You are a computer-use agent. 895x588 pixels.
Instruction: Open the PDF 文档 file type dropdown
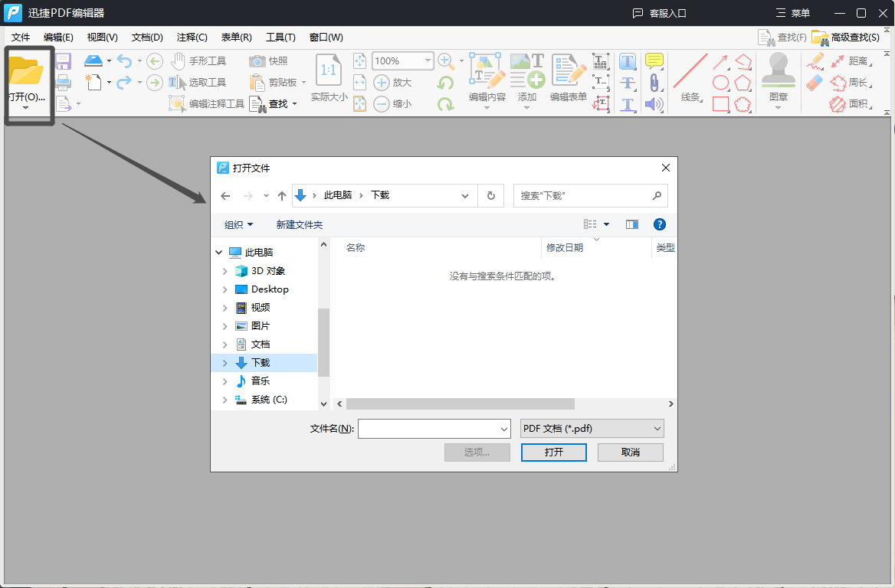592,428
